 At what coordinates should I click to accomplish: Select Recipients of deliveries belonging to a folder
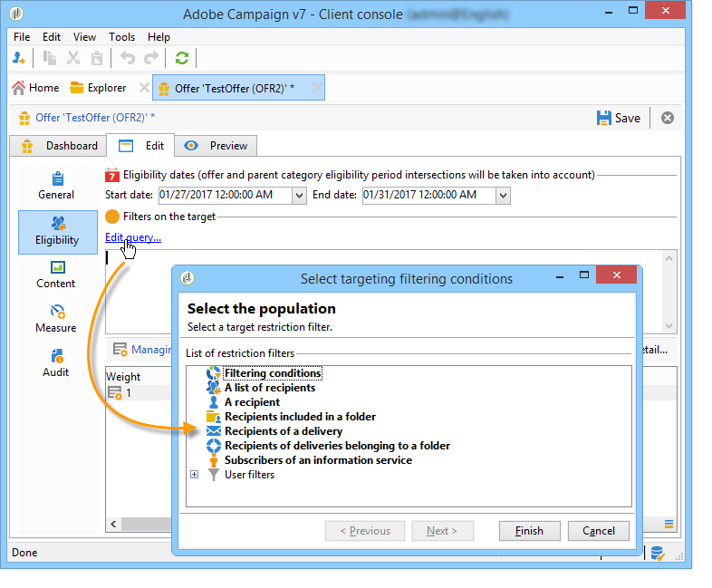(x=337, y=446)
